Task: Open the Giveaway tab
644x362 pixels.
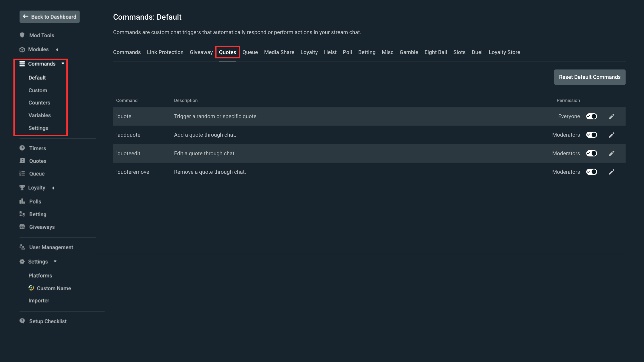Action: 201,52
